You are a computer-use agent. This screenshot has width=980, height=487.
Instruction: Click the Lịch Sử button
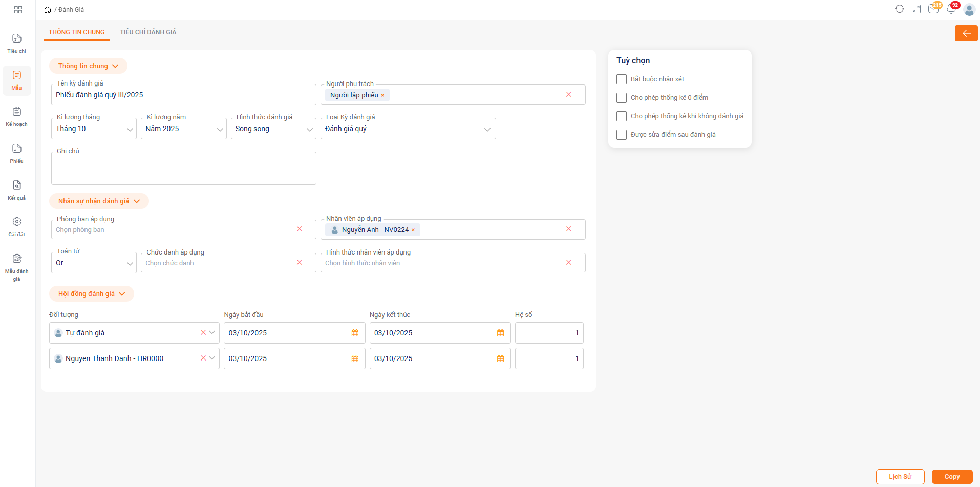(900, 477)
